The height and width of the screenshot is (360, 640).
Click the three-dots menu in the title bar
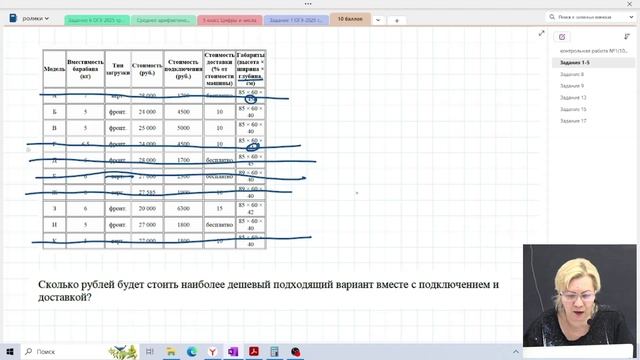(308, 4)
